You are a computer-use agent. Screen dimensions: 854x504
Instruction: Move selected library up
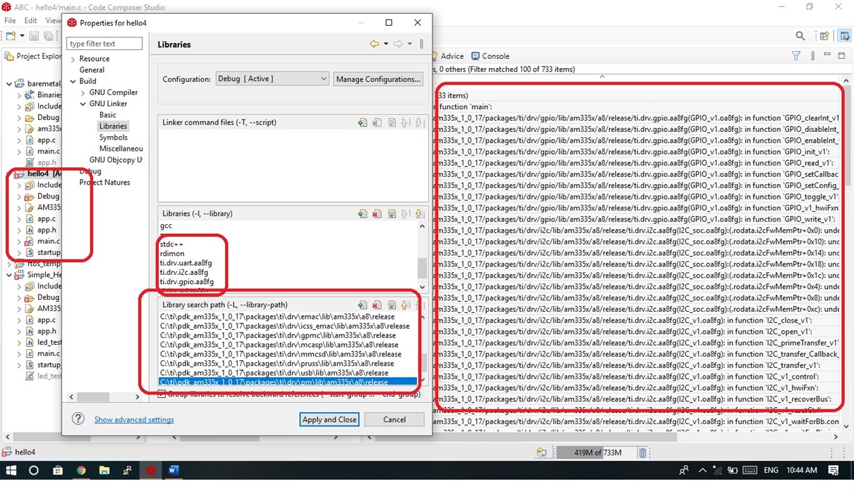point(405,214)
